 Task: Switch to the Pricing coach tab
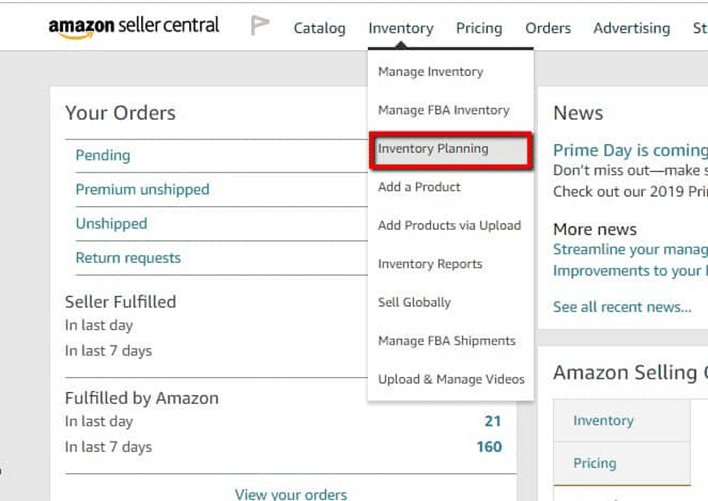coord(595,463)
